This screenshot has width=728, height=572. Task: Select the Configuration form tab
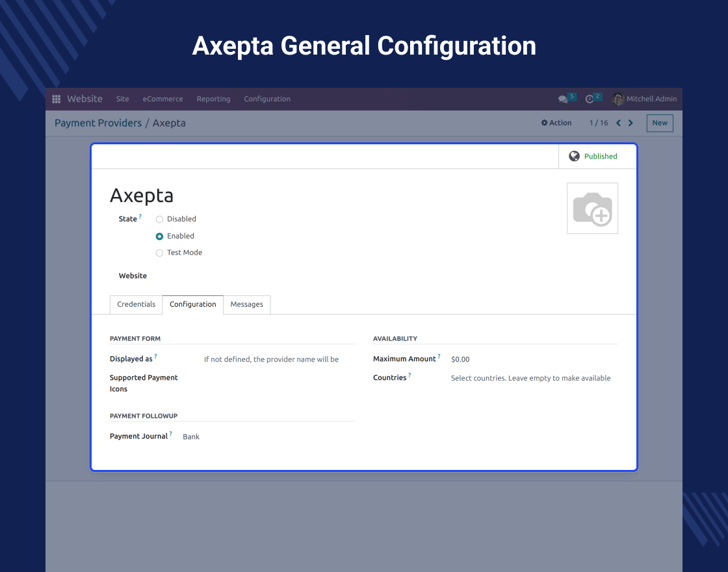tap(192, 305)
